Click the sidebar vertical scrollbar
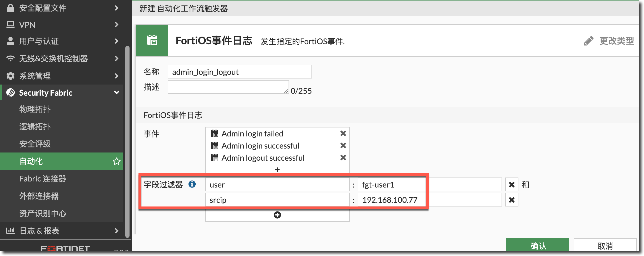 pyautogui.click(x=127, y=142)
